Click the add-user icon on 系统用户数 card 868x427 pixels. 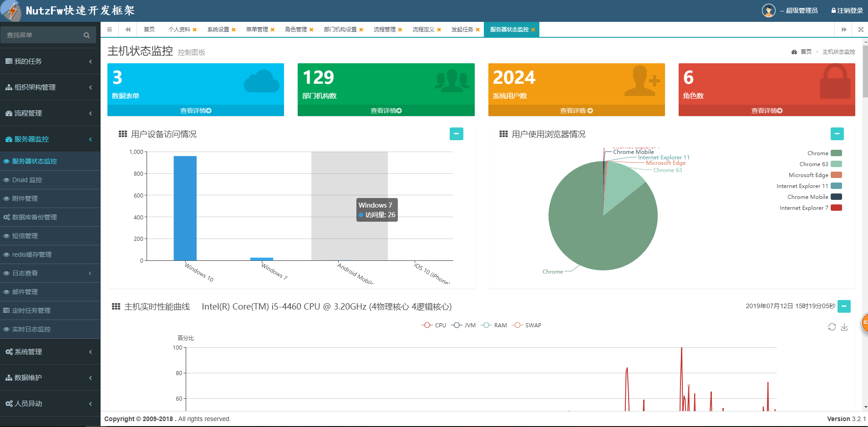[642, 81]
